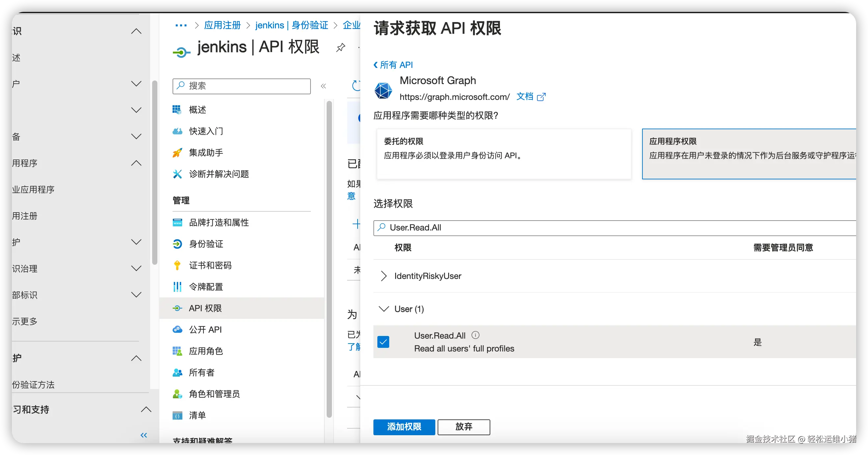Click the pin icon beside jenkins API 权限 title
868x455 pixels.
[x=341, y=47]
